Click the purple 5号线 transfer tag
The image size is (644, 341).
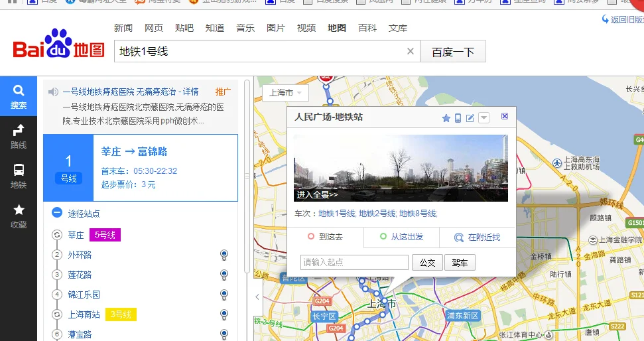(105, 235)
